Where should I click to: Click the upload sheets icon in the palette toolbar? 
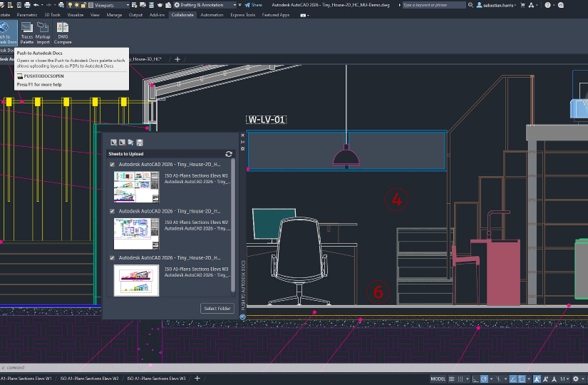(131, 142)
